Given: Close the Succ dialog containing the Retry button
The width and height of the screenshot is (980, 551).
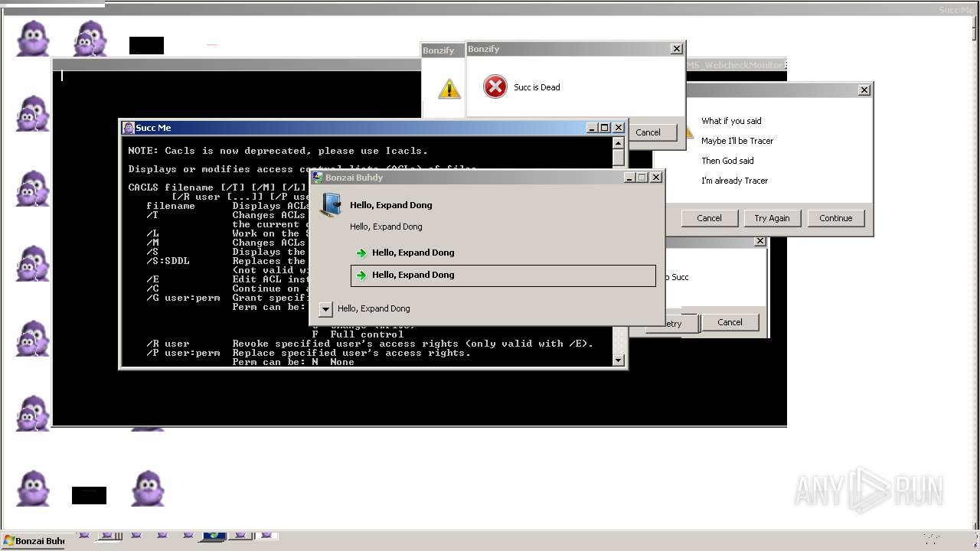Looking at the screenshot, I should [759, 241].
